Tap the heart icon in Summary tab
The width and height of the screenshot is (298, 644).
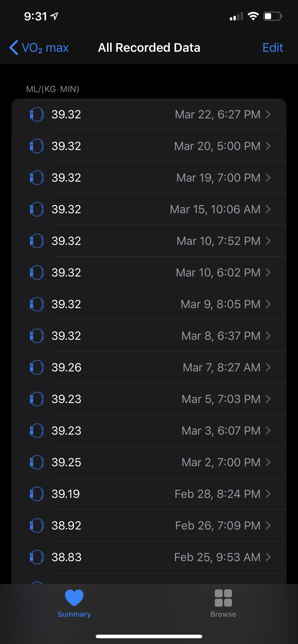[74, 598]
